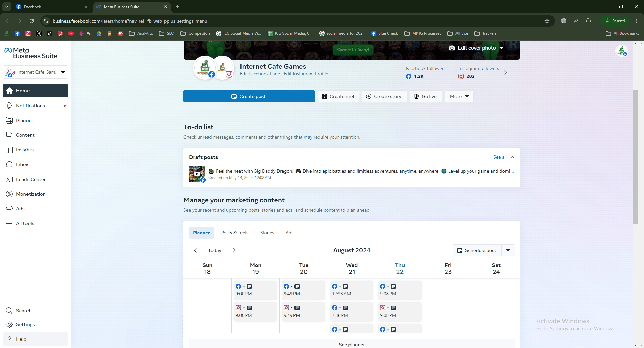Open Thursday's 9:08 PM Instagram post
Screen dimensions: 644x348
[400, 311]
